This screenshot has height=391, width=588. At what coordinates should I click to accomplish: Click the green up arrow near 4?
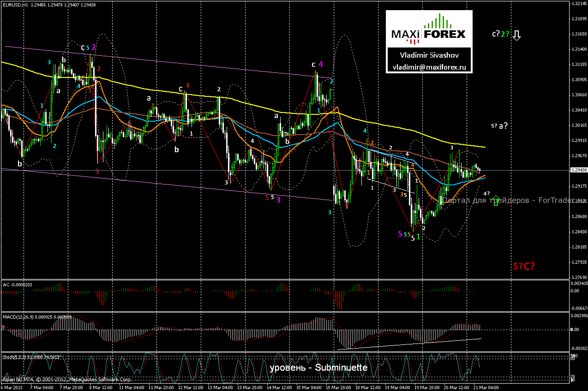(x=496, y=200)
